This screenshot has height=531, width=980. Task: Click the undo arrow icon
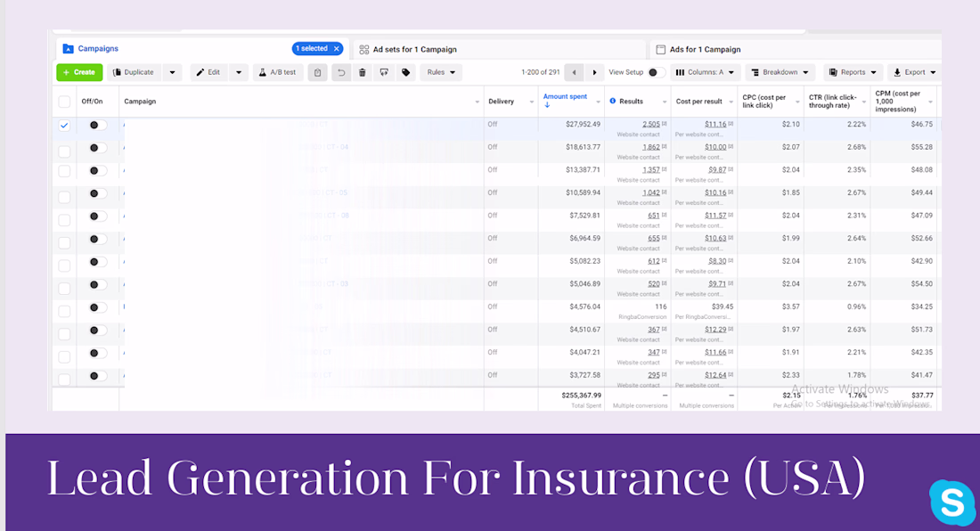(341, 72)
